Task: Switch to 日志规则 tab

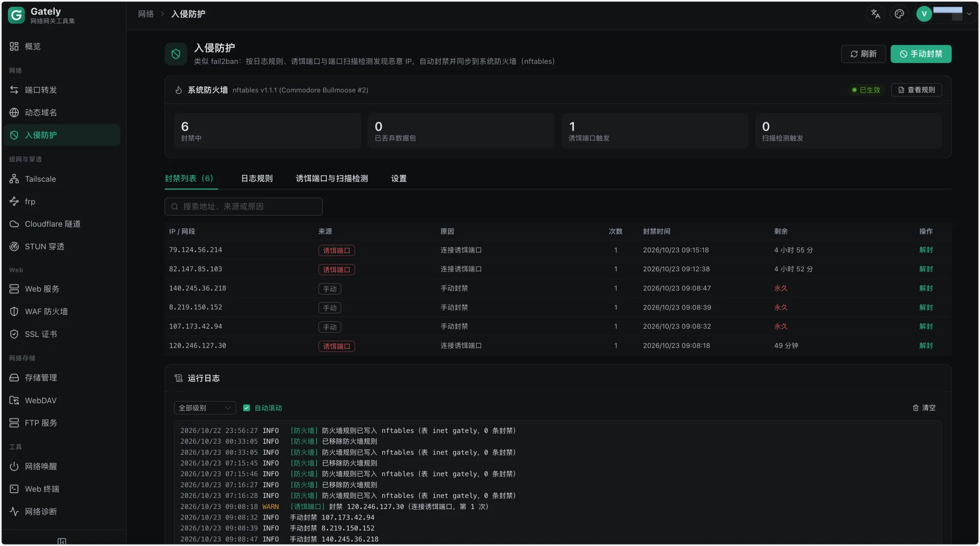Action: coord(257,179)
